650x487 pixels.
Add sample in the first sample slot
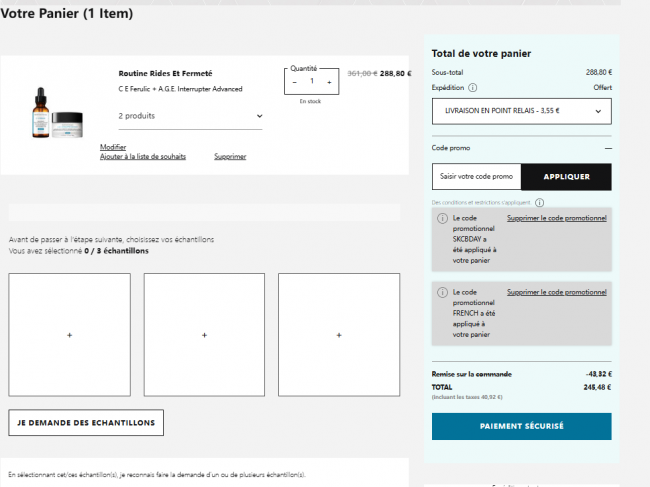[69, 335]
